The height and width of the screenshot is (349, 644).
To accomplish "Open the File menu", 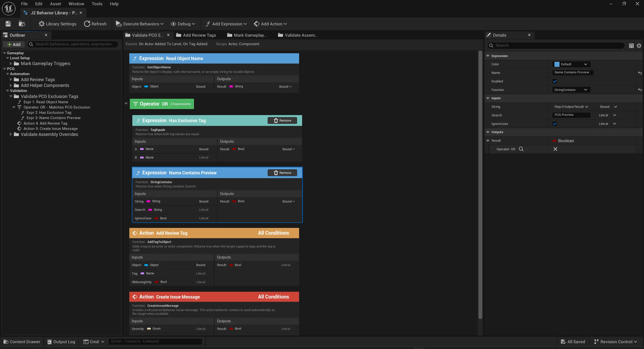I will [24, 4].
